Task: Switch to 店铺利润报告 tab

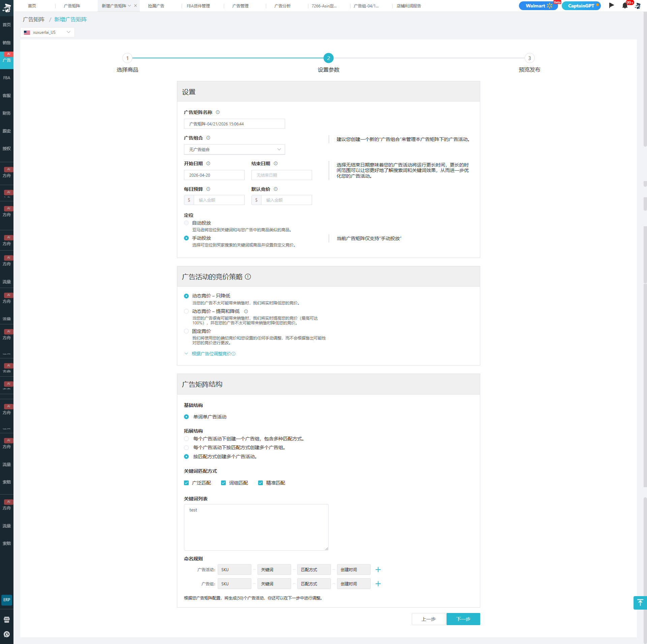Action: [408, 6]
